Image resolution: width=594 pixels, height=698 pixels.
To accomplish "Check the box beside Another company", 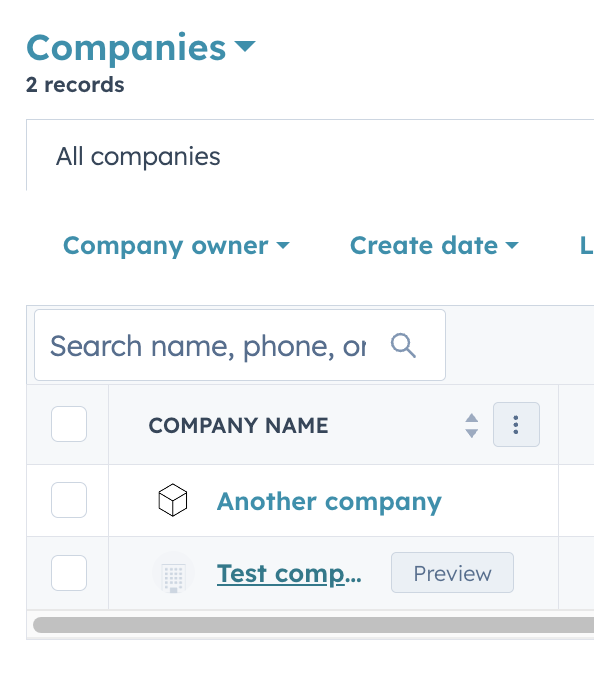I will 69,500.
